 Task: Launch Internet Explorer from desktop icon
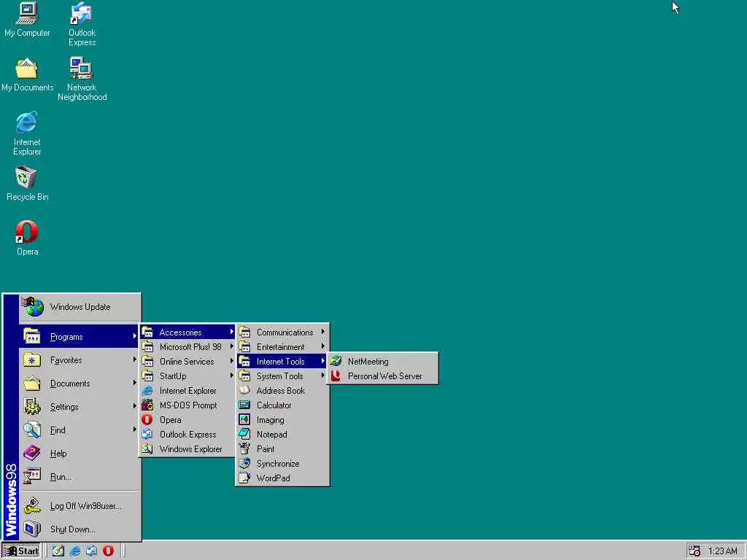coord(27,133)
